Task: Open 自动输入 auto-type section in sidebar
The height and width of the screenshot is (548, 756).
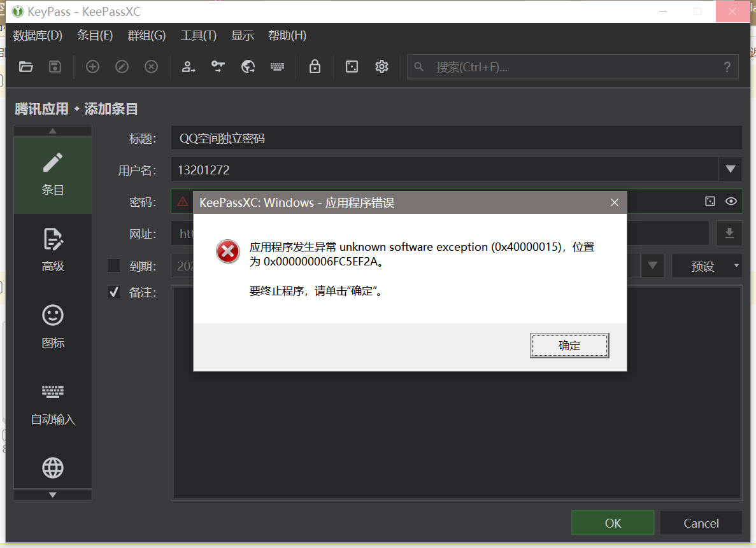Action: [53, 404]
